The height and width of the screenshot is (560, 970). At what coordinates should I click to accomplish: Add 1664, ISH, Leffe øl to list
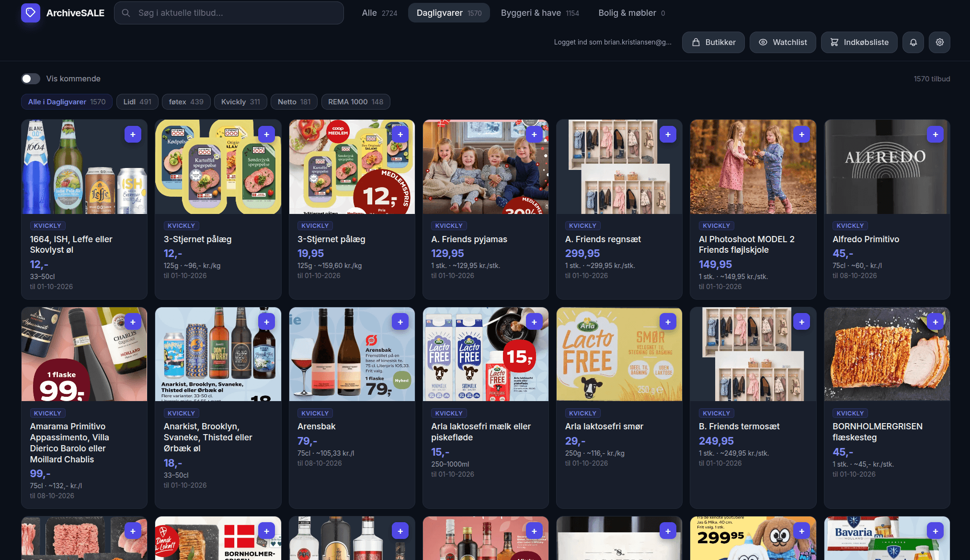tap(133, 134)
